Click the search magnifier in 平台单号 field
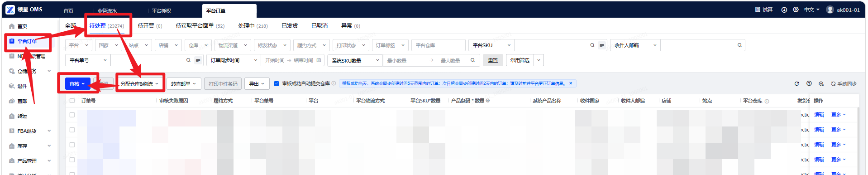Viewport: 868px width, 175px height. click(x=189, y=60)
